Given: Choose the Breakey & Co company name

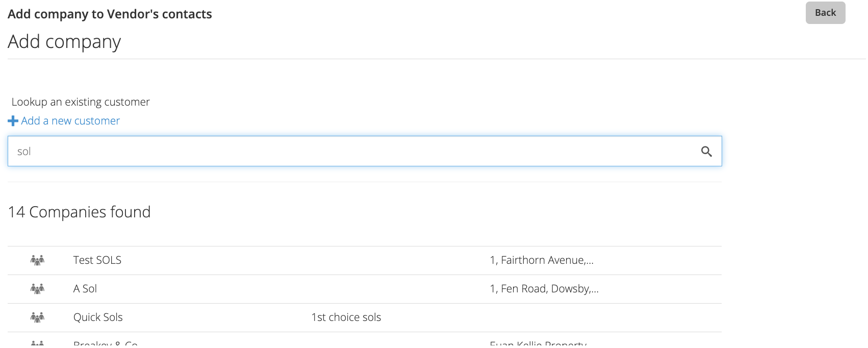Looking at the screenshot, I should (106, 344).
